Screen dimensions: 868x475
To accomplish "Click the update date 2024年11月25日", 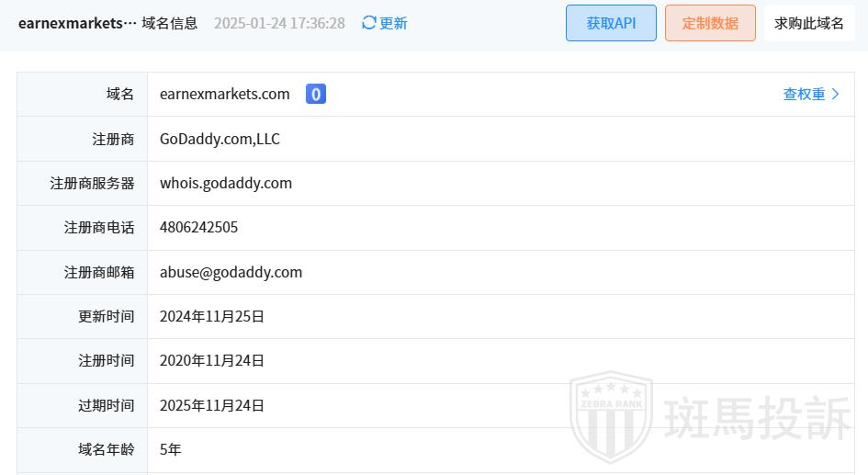I will click(x=212, y=317).
